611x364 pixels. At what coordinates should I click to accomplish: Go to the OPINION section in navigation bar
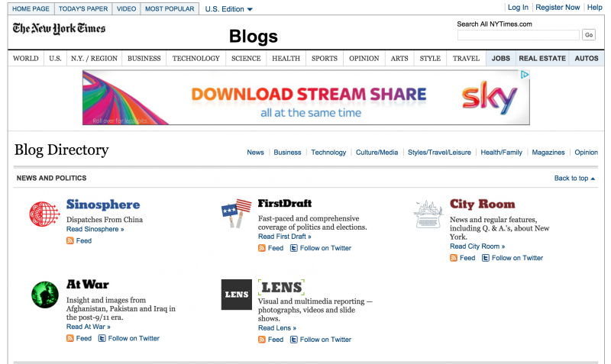364,59
